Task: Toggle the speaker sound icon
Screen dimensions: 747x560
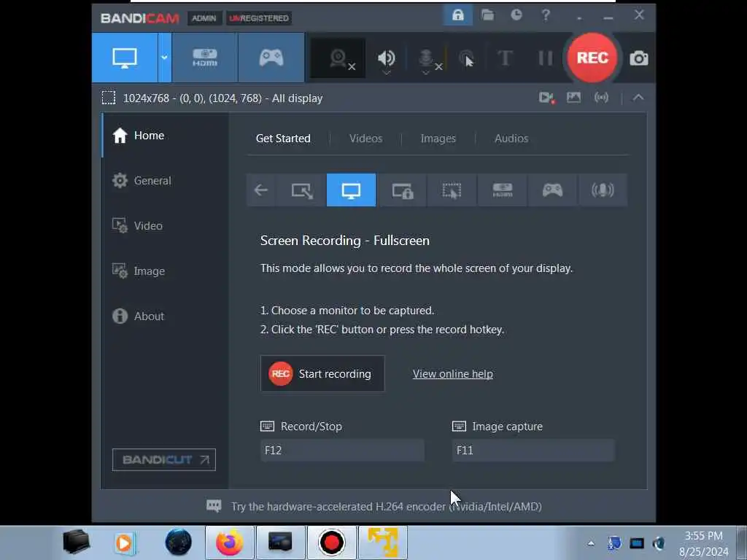Action: point(387,58)
